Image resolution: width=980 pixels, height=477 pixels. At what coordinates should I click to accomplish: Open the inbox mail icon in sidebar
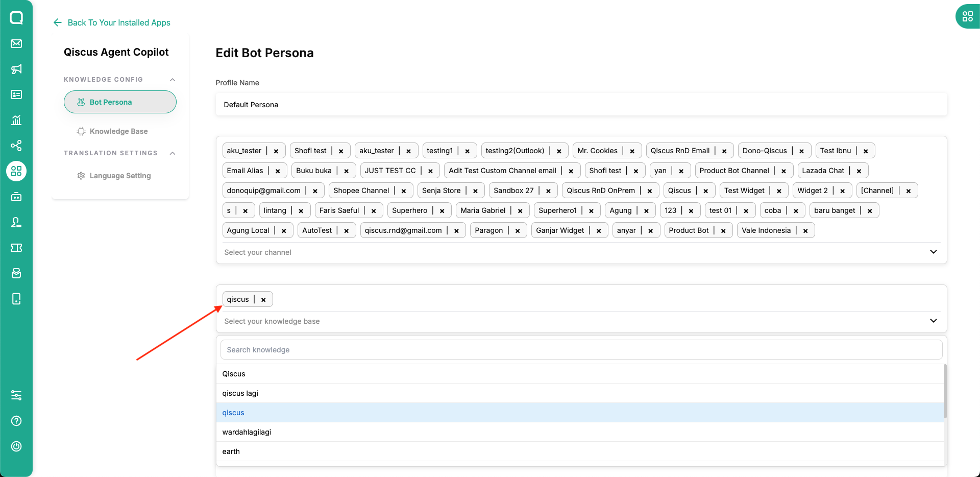tap(16, 43)
